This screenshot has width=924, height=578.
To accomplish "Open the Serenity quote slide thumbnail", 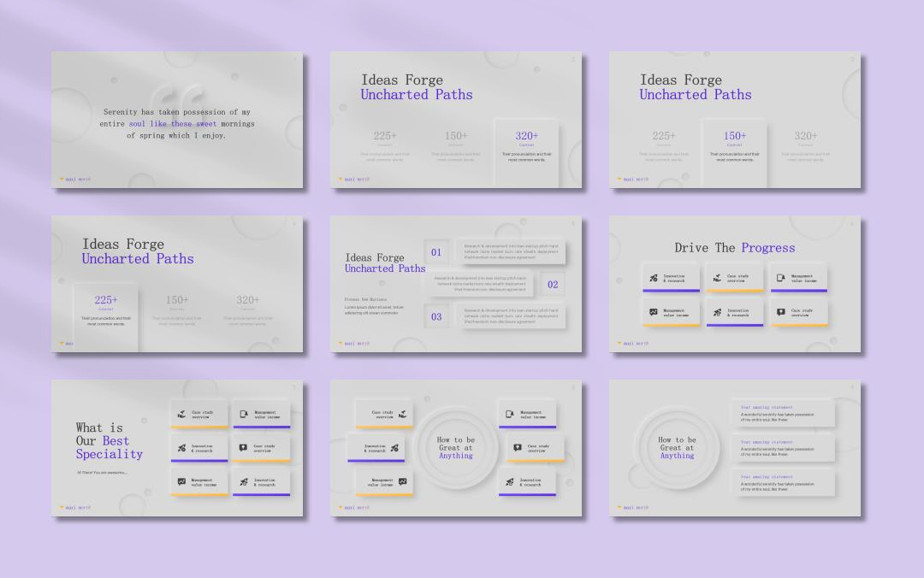I will tap(176, 120).
